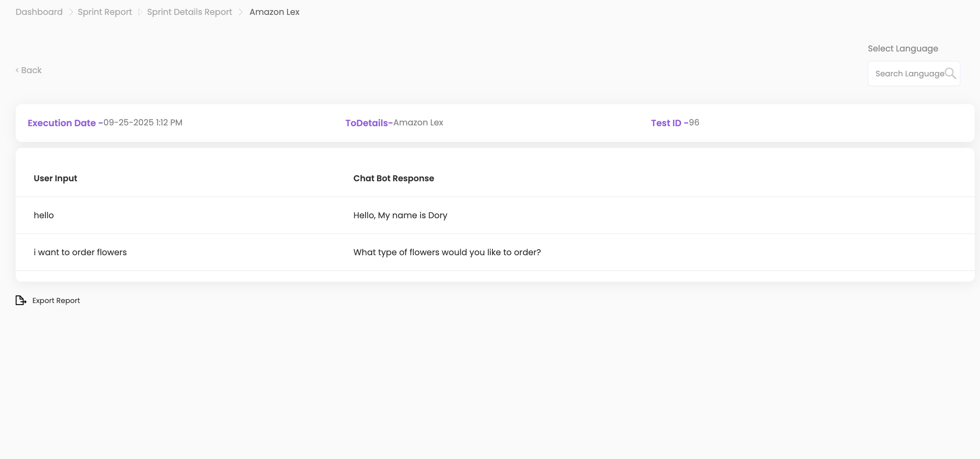980x459 pixels.
Task: Click the User Input column header
Action: pos(55,178)
